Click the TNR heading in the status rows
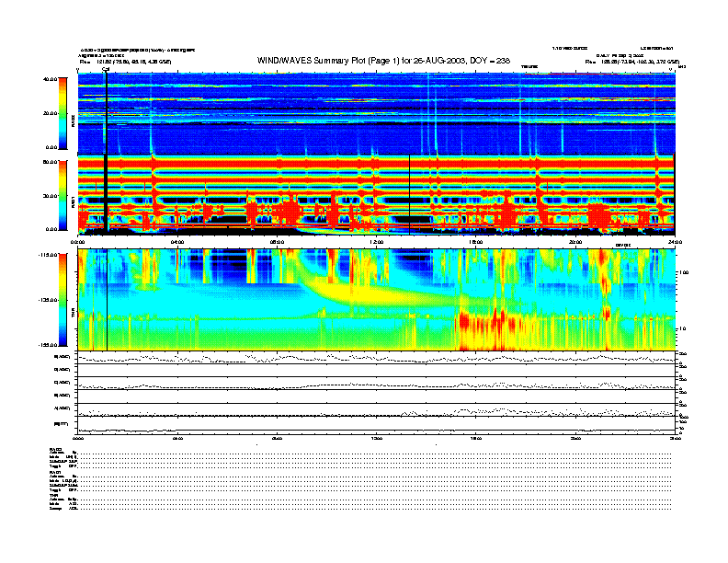Image resolution: width=728 pixels, height=563 pixels. 53,495
